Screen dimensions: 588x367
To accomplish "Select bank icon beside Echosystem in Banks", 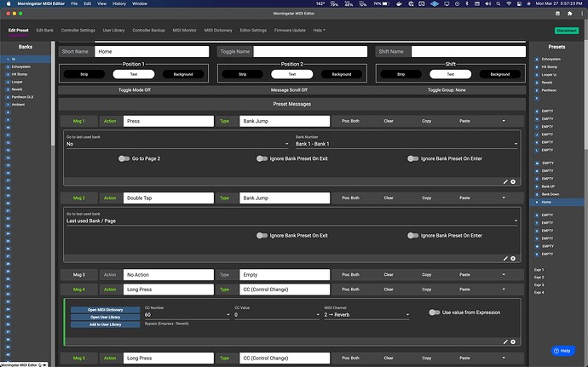I will pyautogui.click(x=8, y=66).
